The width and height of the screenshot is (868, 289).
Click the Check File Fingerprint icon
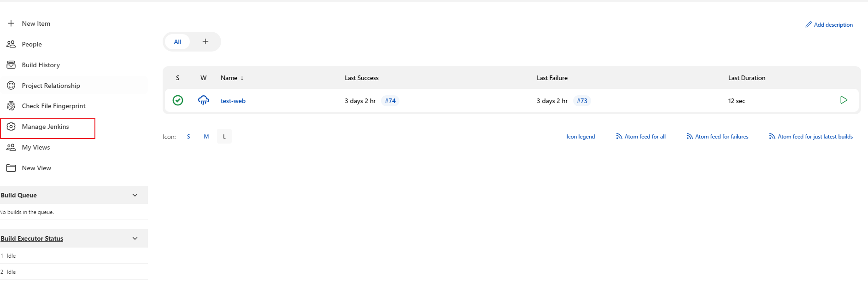click(x=11, y=106)
